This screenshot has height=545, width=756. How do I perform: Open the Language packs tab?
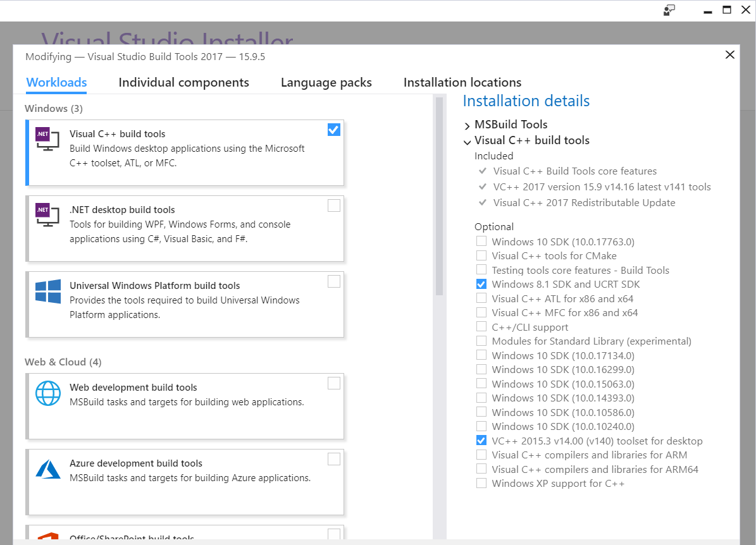[x=326, y=83]
